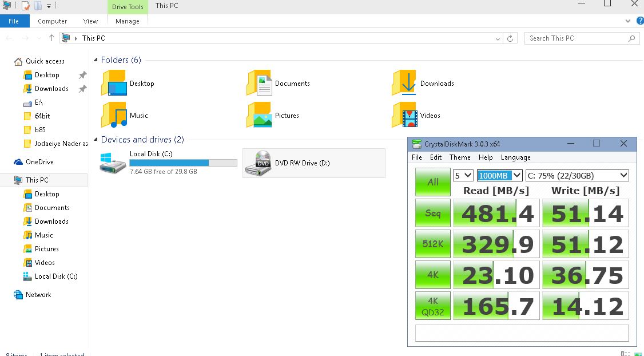Click the E:\ drive icon under Quick access
Screen dimensions: 644x356
coord(27,103)
